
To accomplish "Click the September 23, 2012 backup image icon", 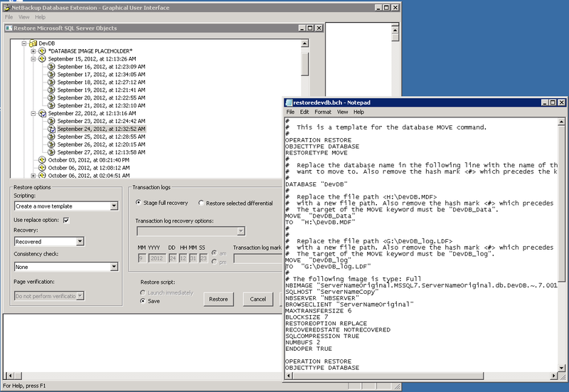I will 51,121.
